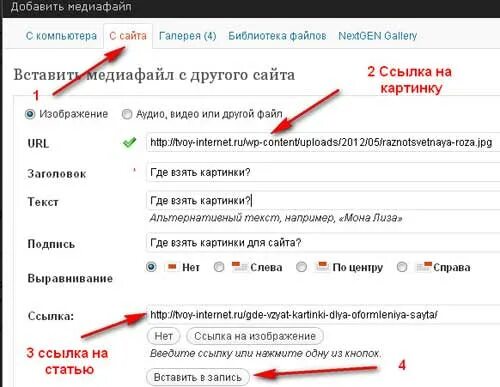Select alignment «Слева» radio button

219,267
